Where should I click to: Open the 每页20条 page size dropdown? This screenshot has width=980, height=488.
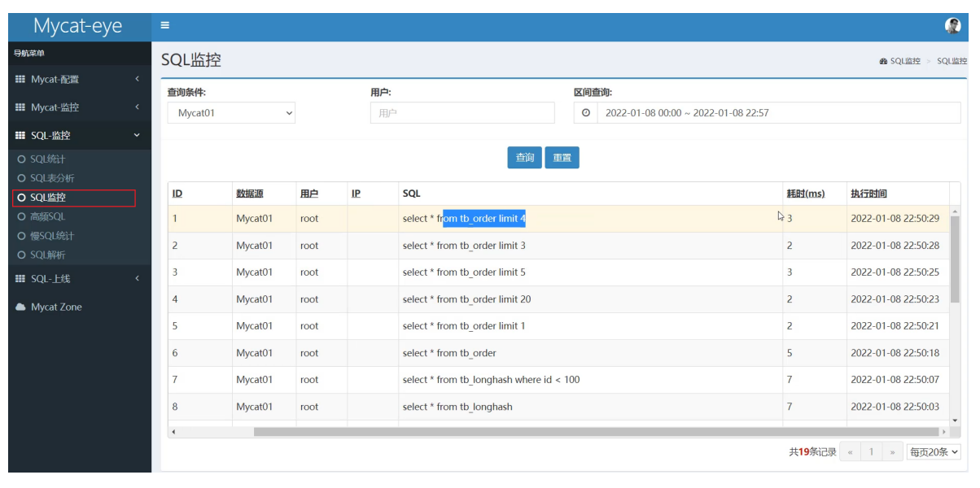click(934, 452)
